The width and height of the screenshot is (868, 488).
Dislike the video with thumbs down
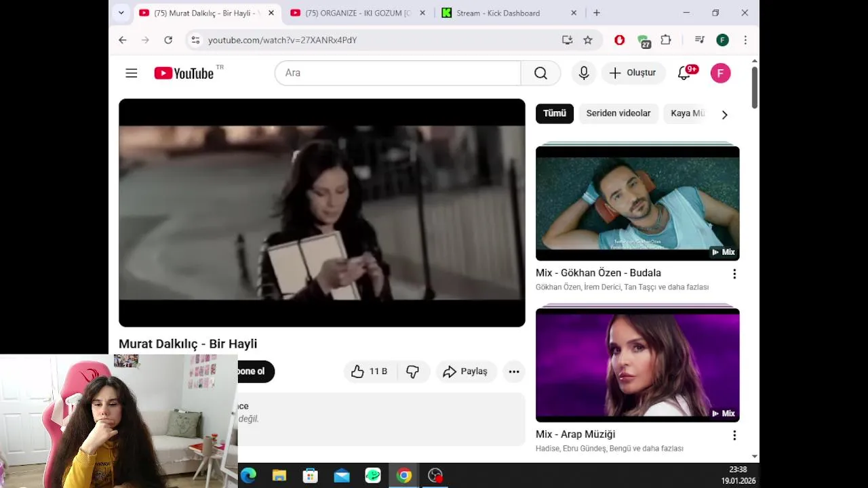[412, 371]
